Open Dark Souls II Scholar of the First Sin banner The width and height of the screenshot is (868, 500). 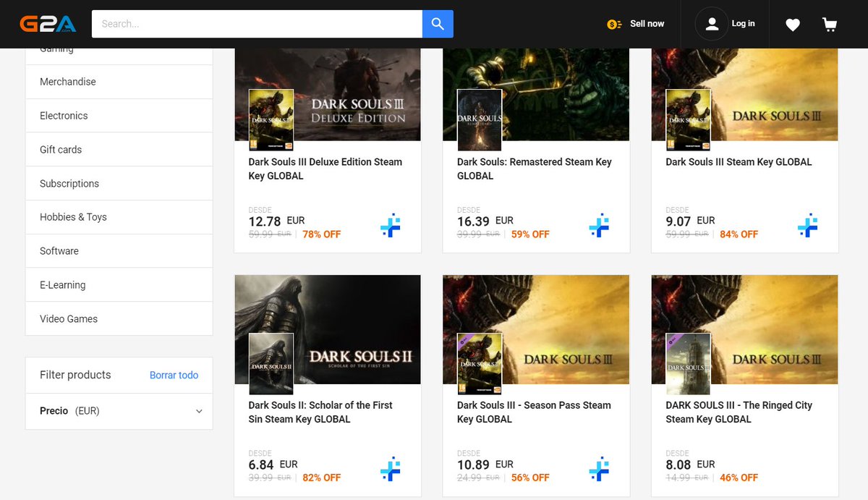point(328,329)
